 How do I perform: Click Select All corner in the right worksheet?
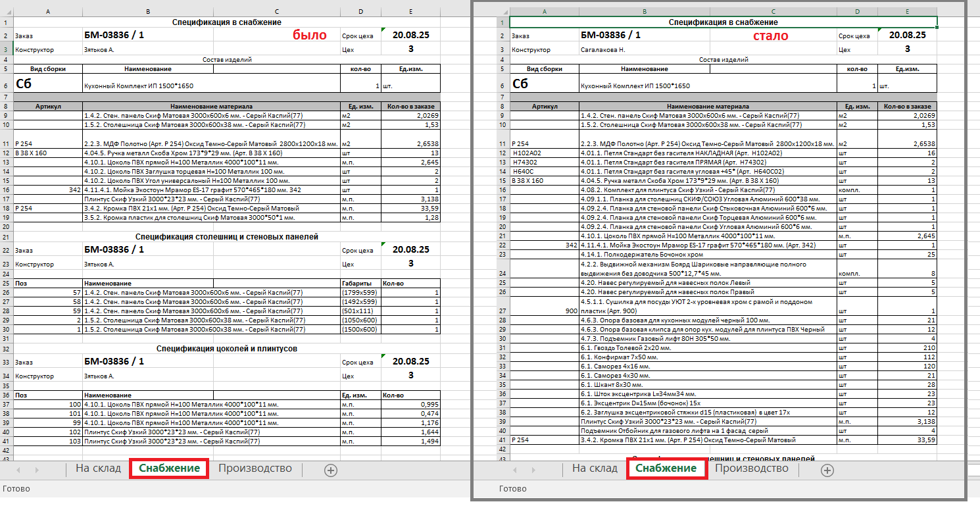click(503, 12)
